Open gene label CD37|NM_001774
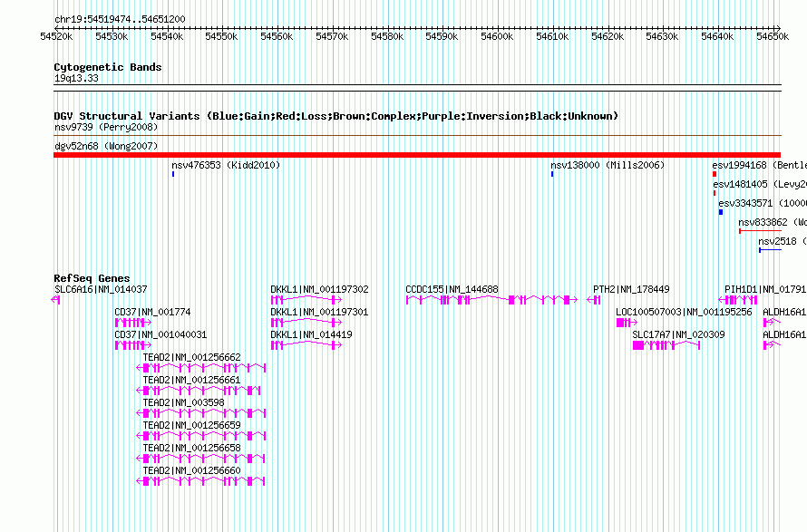The image size is (807, 532). click(152, 313)
